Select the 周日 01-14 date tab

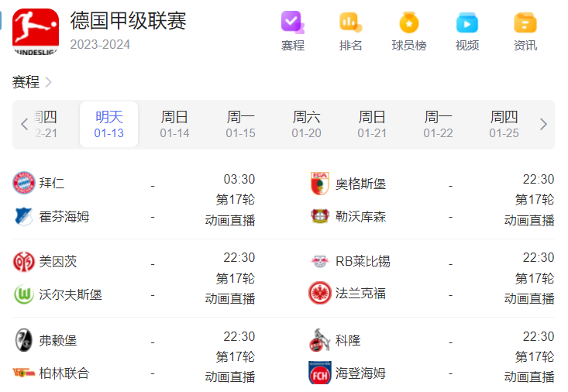[x=174, y=124]
